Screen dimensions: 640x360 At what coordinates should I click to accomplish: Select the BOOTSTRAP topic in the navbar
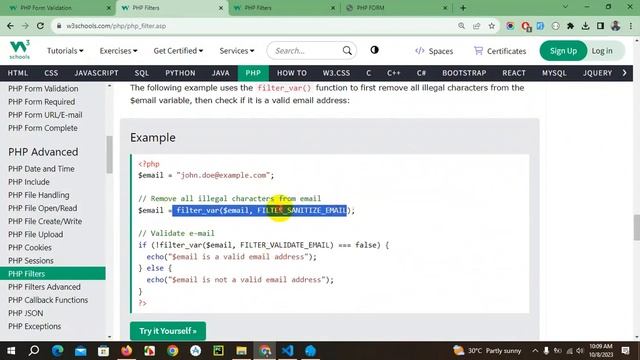pyautogui.click(x=464, y=73)
